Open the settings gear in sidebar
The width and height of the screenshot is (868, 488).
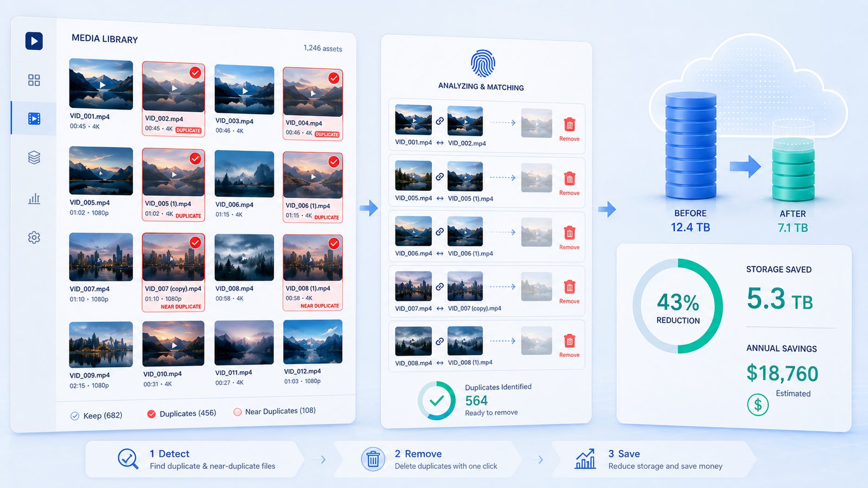34,237
